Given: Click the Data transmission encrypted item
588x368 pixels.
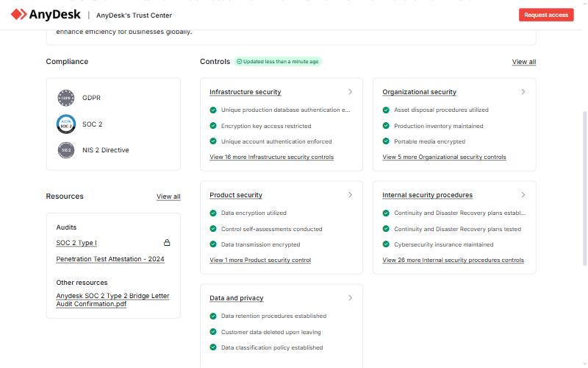Looking at the screenshot, I should point(261,244).
